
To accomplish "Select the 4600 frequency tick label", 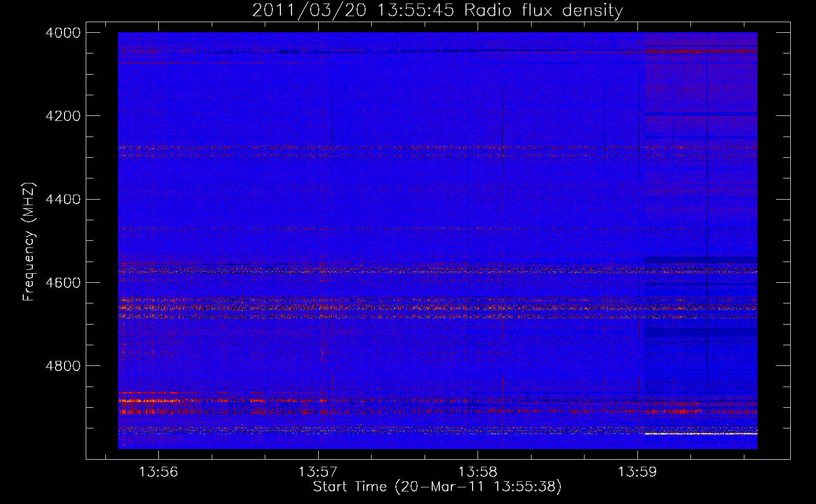I will click(x=63, y=283).
